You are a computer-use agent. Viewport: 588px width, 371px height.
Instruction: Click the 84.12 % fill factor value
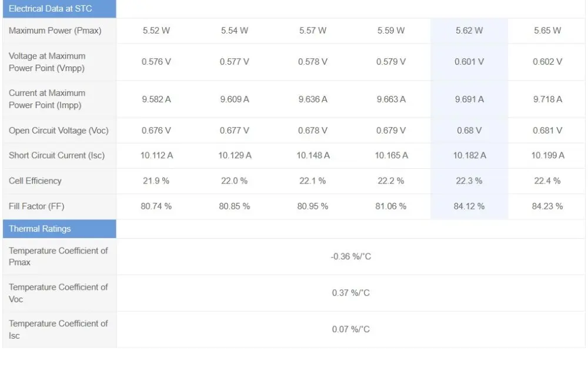(x=469, y=206)
